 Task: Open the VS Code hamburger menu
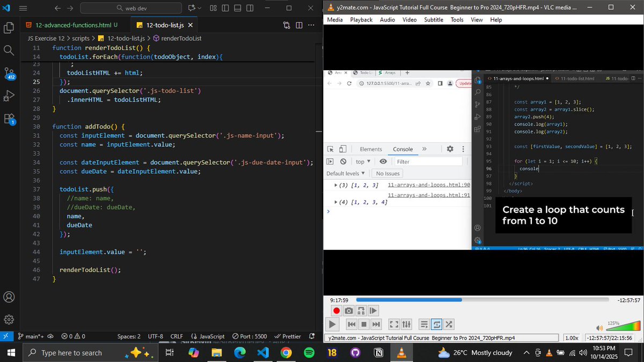pos(23,8)
